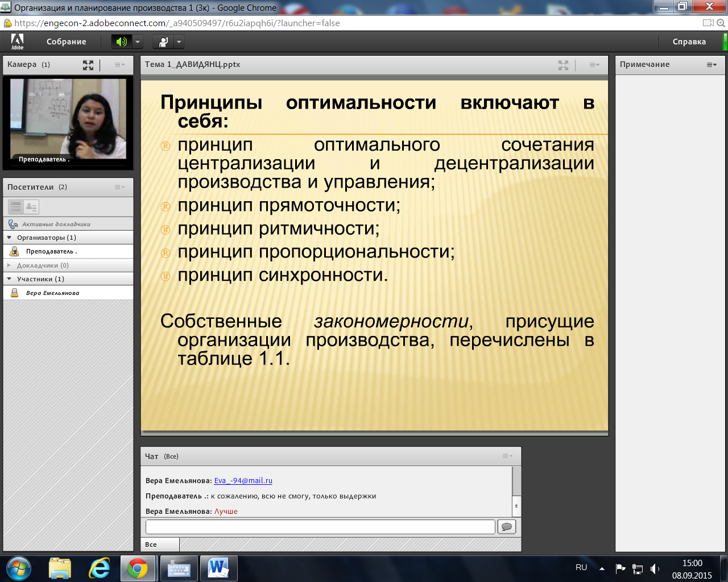
Task: Toggle the speaker audio button
Action: 122,41
